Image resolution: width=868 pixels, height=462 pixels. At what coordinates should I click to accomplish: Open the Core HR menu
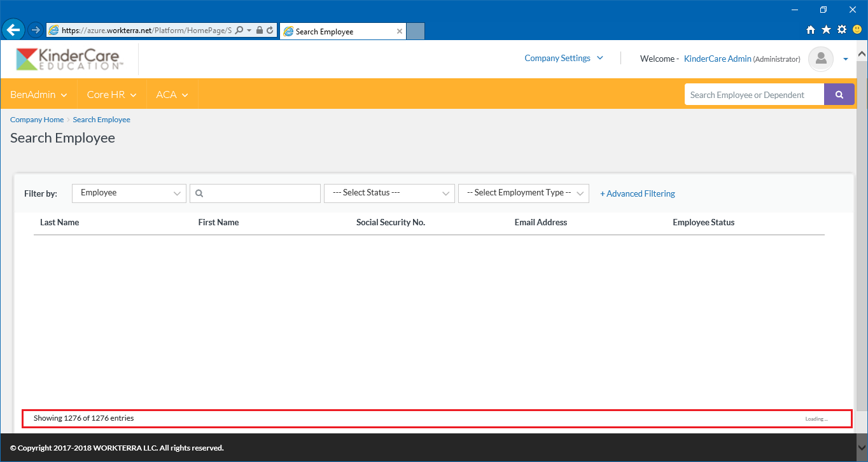111,95
